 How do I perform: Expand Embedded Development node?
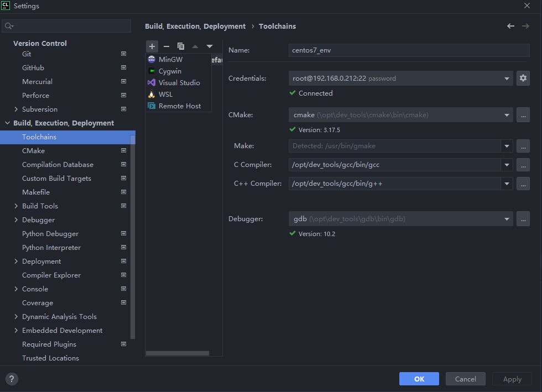pyautogui.click(x=16, y=331)
